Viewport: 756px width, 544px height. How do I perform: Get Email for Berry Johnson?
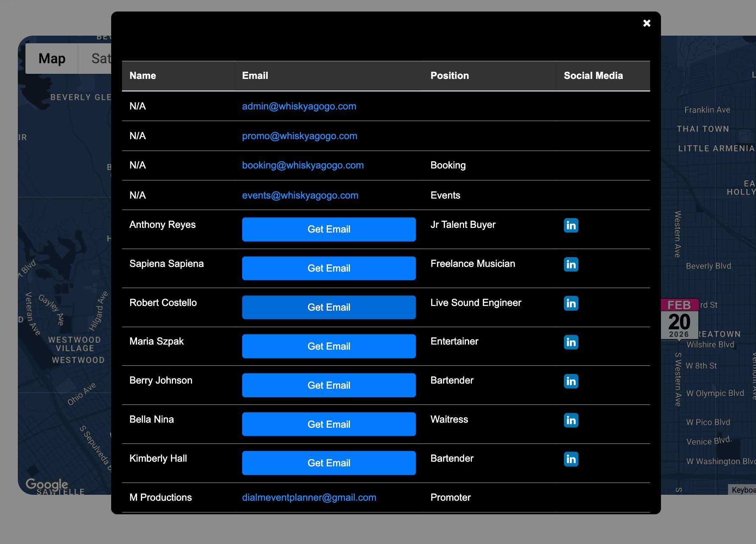[x=329, y=385]
